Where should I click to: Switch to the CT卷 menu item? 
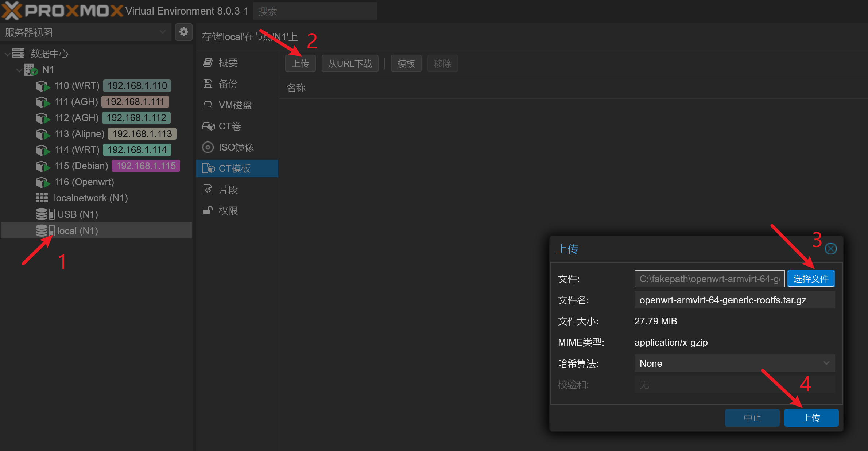[x=230, y=126]
